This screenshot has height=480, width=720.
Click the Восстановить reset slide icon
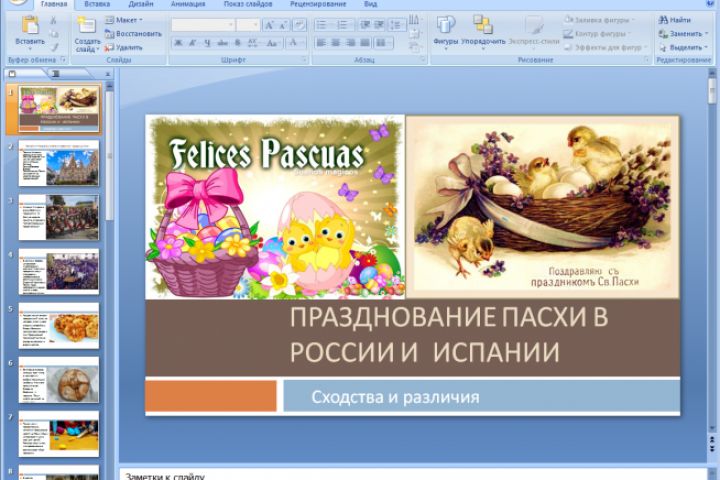109,34
